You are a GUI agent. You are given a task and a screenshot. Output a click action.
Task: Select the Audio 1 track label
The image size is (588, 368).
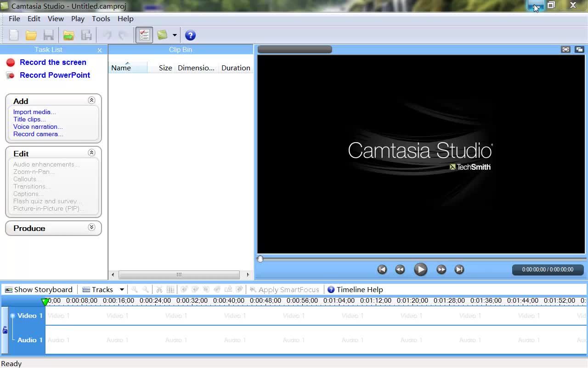30,340
